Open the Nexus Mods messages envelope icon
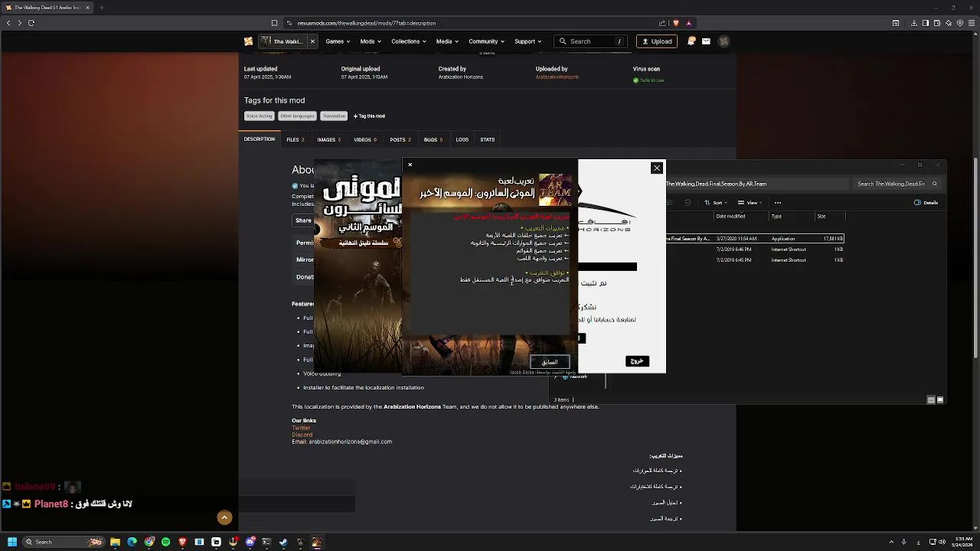The width and height of the screenshot is (980, 551). point(706,41)
